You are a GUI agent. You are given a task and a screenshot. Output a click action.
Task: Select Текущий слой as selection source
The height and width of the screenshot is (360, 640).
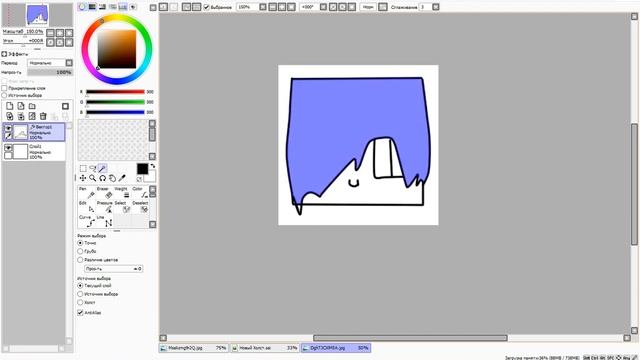80,286
